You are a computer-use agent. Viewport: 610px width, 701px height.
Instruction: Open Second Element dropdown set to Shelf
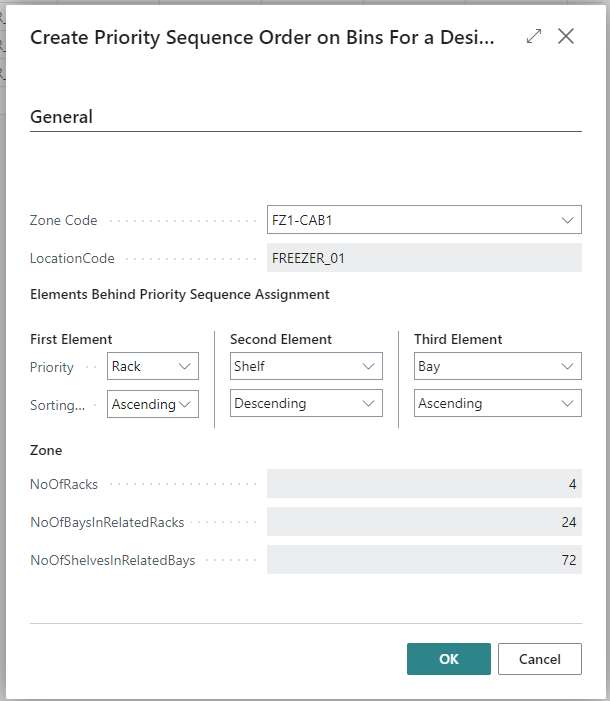click(x=306, y=367)
